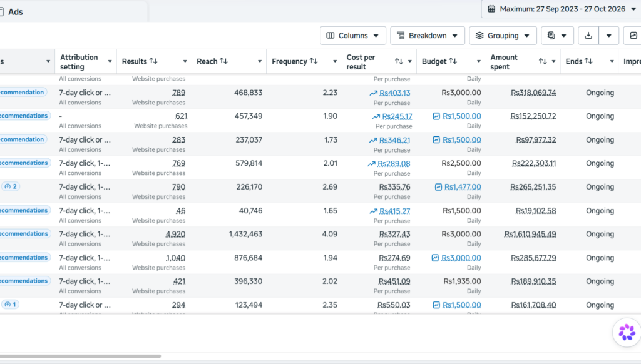This screenshot has width=641, height=364.
Task: Click the 4.09 frequency value
Action: click(x=329, y=234)
